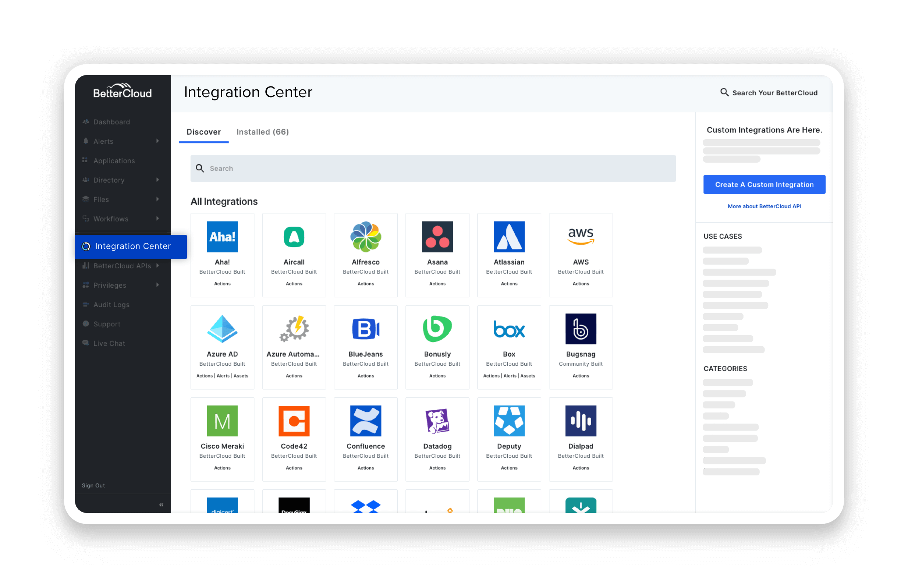Image resolution: width=908 pixels, height=588 pixels.
Task: Click the Box Actions | Alerts | Assets label
Action: (509, 375)
